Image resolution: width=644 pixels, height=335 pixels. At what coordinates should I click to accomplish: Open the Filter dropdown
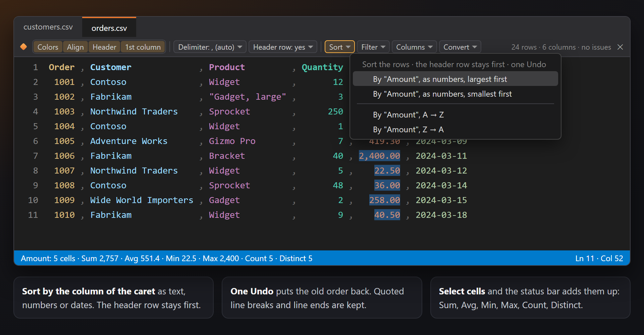point(373,47)
